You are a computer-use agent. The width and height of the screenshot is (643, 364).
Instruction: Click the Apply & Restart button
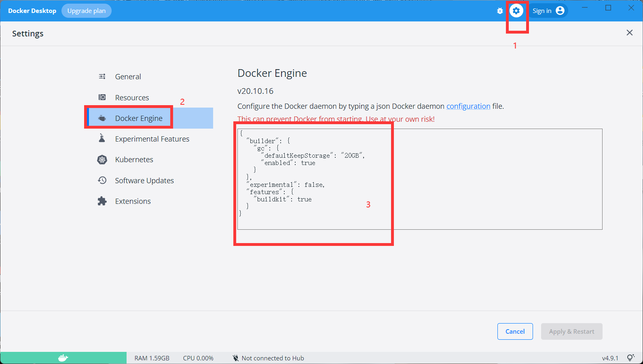(572, 331)
